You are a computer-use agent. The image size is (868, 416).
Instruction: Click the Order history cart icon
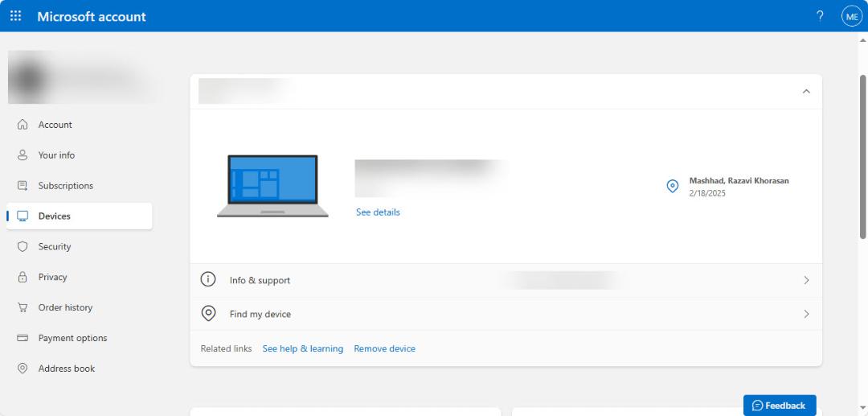[23, 307]
